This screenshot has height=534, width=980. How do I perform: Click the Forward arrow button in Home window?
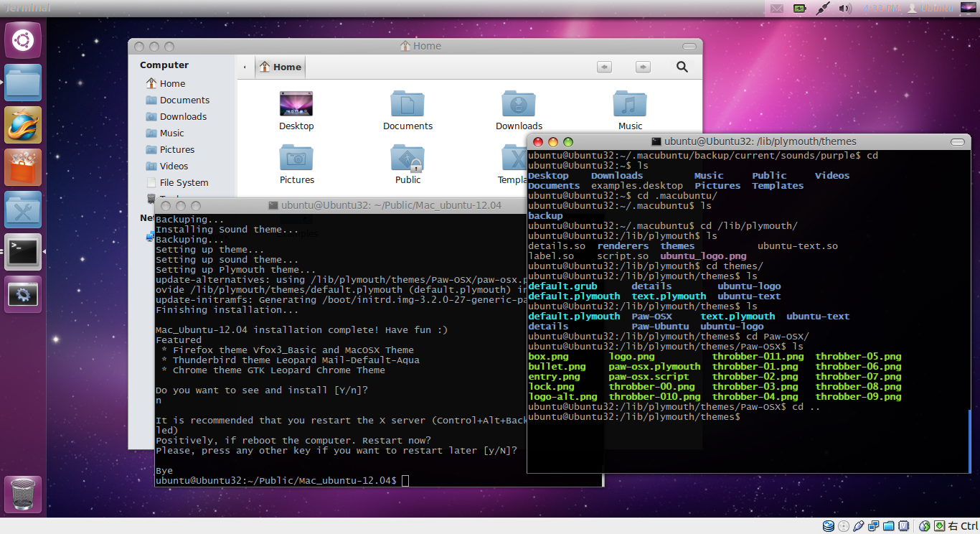click(643, 67)
